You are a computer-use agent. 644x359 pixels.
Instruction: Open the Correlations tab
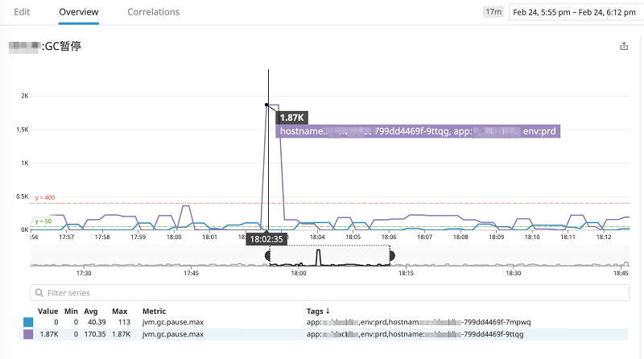154,12
